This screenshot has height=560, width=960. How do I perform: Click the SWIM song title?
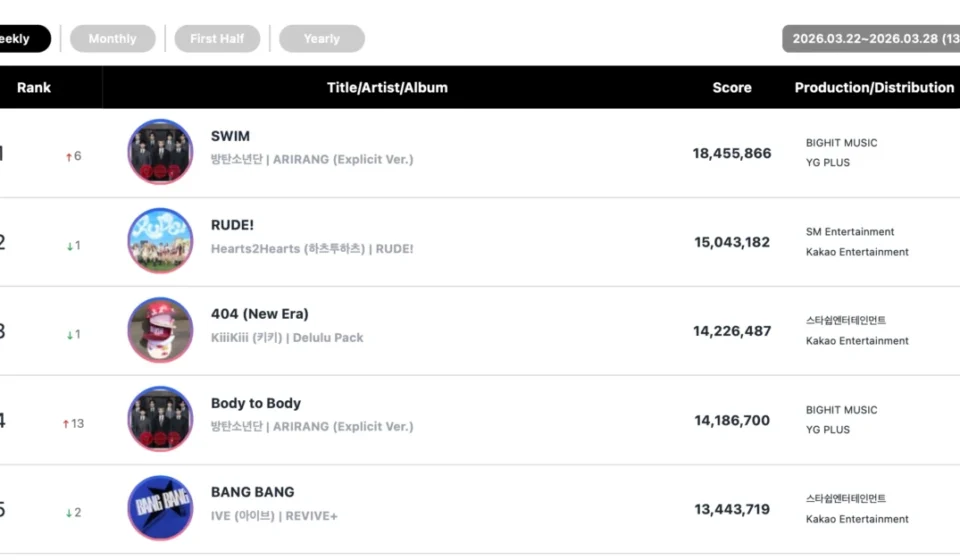point(230,136)
